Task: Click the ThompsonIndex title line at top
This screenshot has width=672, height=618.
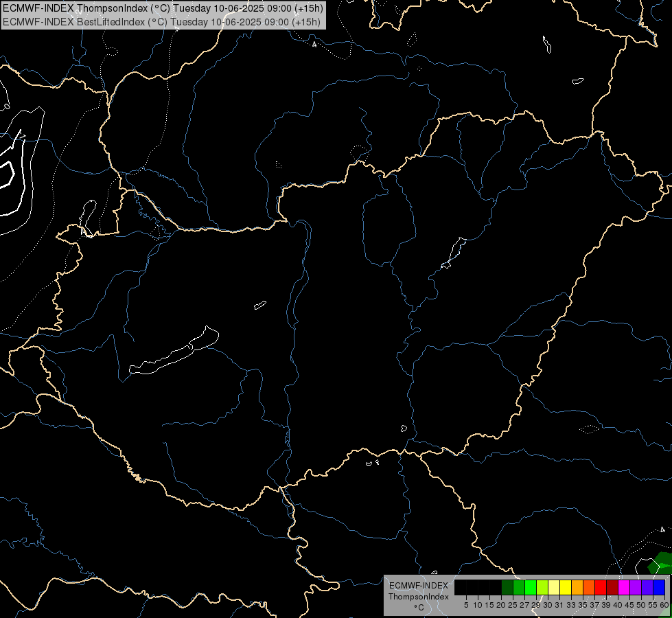Action: [163, 8]
